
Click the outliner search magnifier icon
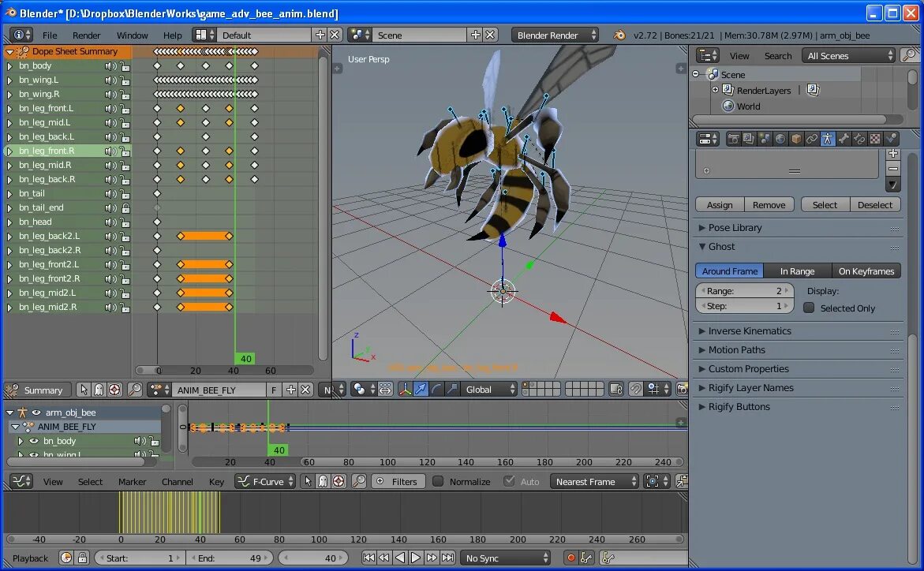[x=910, y=55]
